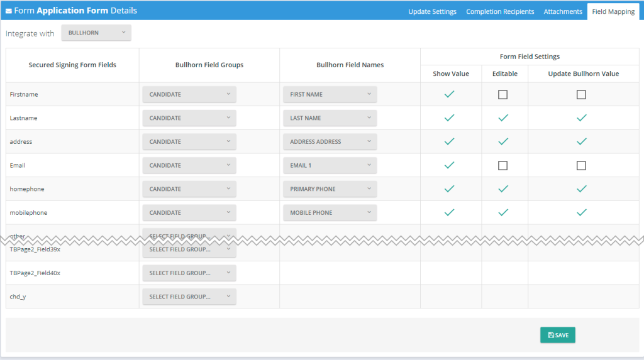Toggle Show Value for homephone
The height and width of the screenshot is (360, 644).
pos(449,189)
